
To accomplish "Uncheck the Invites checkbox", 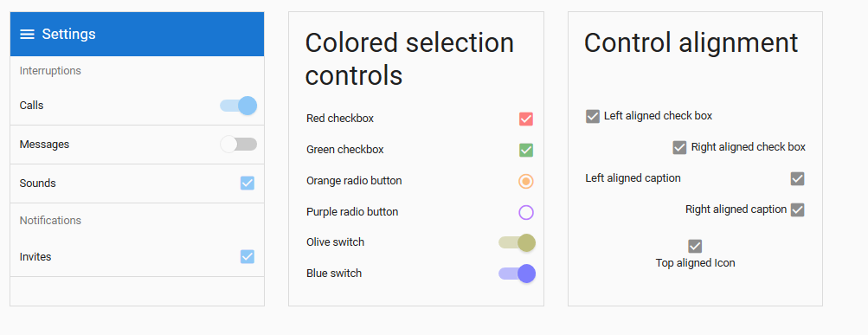I will [x=248, y=257].
